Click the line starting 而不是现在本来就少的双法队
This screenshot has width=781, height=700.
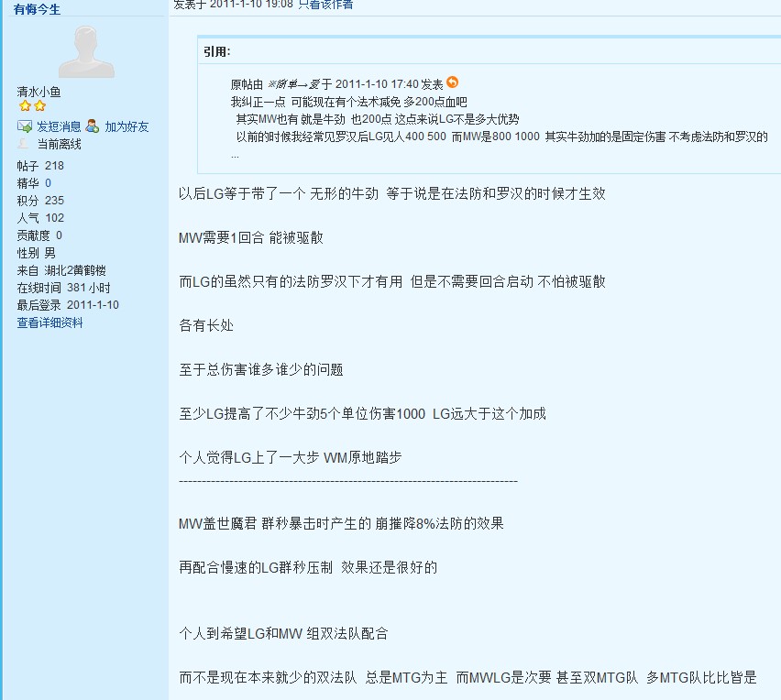tap(467, 678)
